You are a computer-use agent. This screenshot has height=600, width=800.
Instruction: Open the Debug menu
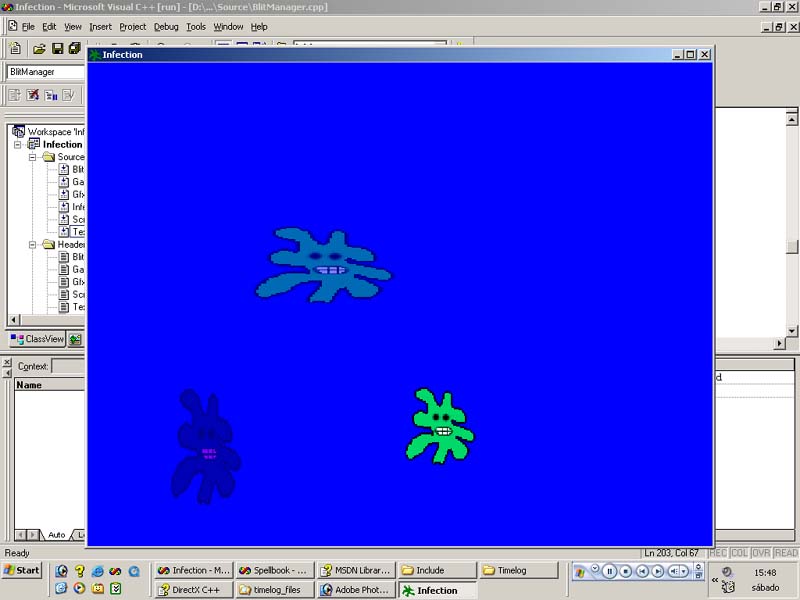(x=166, y=27)
